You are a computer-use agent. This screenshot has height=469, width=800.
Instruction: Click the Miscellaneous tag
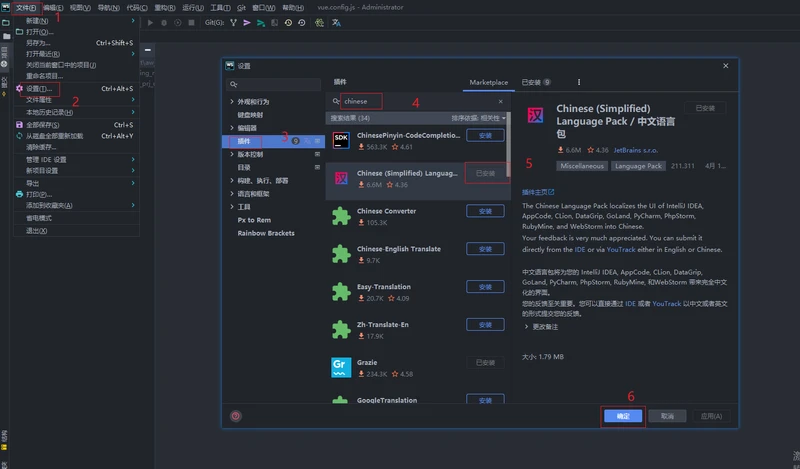(x=582, y=166)
